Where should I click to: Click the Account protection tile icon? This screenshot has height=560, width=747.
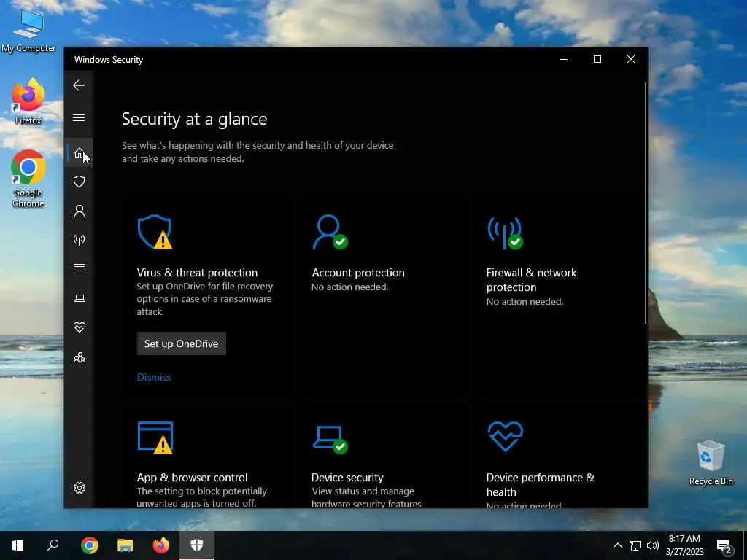click(x=330, y=232)
